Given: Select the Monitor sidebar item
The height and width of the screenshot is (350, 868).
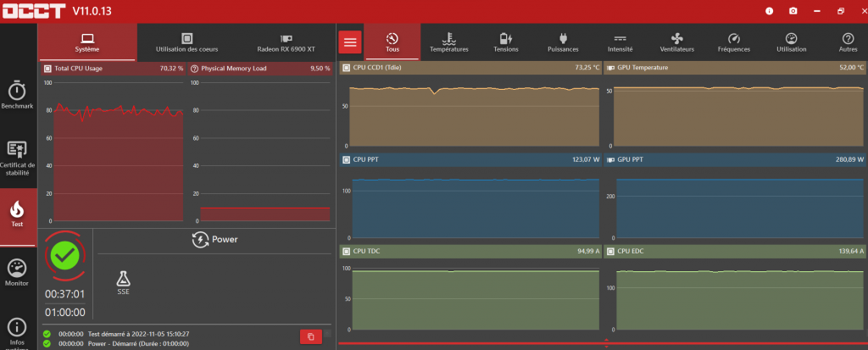Looking at the screenshot, I should tap(18, 274).
